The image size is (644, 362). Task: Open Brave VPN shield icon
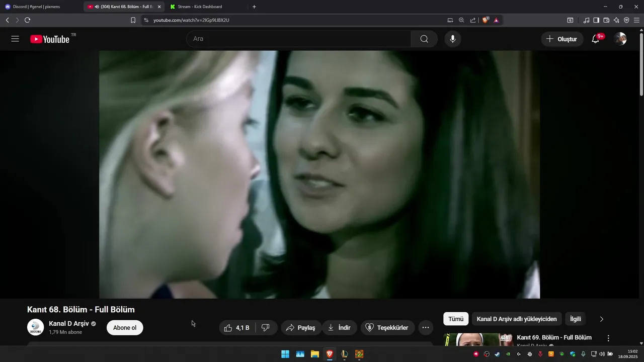point(626,20)
